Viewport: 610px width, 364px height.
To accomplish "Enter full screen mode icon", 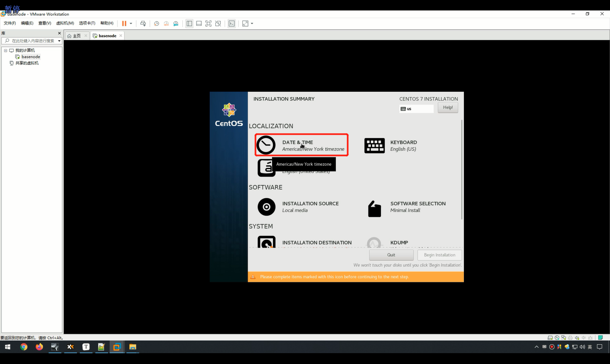I will pos(209,24).
